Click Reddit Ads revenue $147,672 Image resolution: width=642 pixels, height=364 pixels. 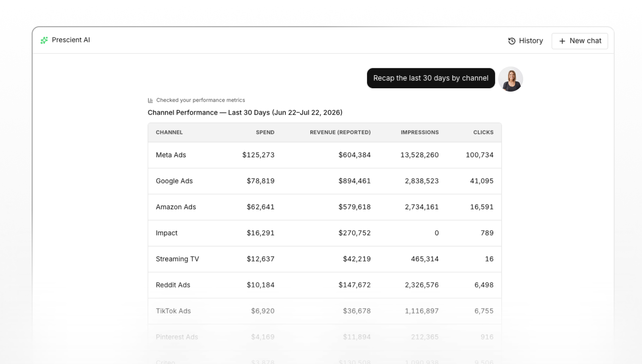point(355,285)
